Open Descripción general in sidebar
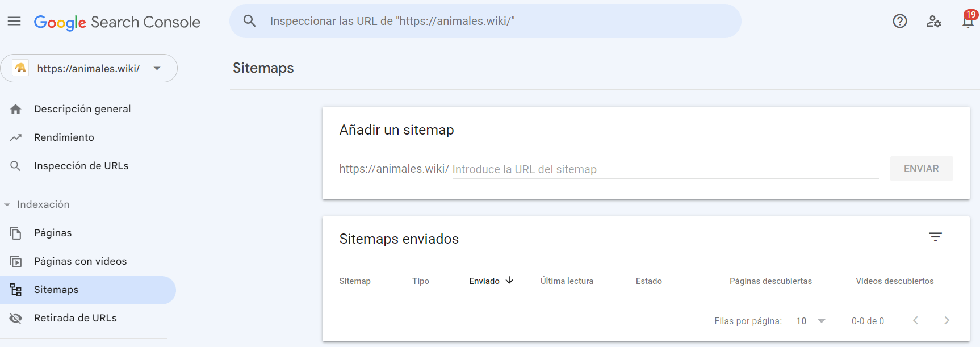Screen dimensions: 980x347 [x=82, y=109]
